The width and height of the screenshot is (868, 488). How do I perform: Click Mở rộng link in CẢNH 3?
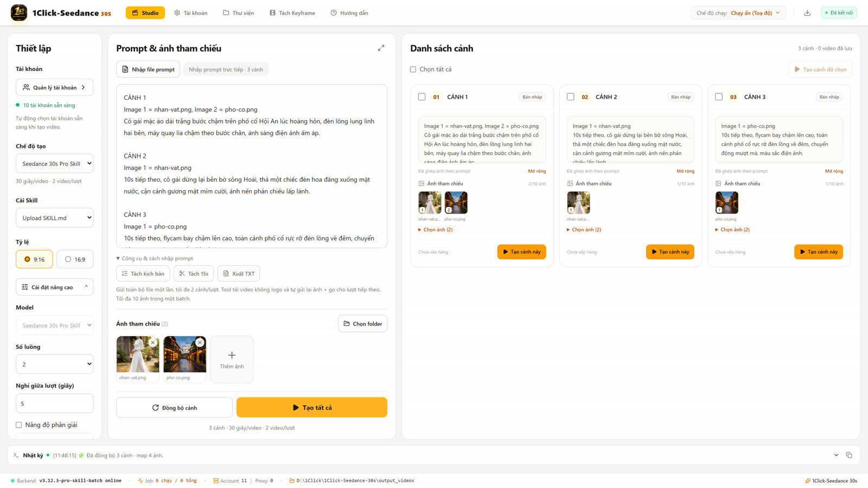click(x=834, y=171)
